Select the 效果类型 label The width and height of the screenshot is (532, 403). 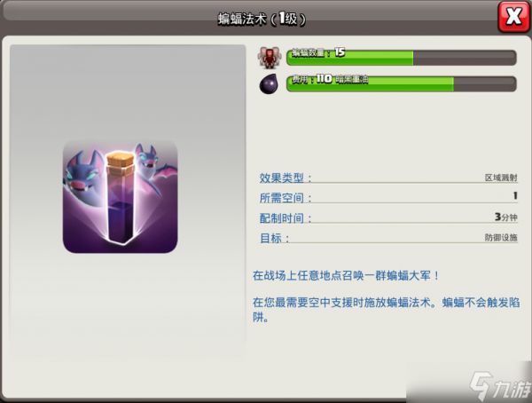pos(285,178)
